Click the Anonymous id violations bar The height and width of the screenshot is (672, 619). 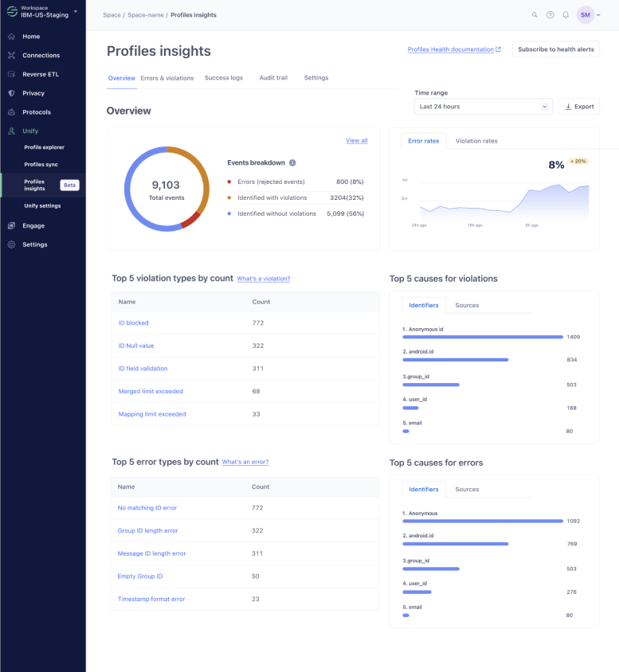tap(483, 337)
